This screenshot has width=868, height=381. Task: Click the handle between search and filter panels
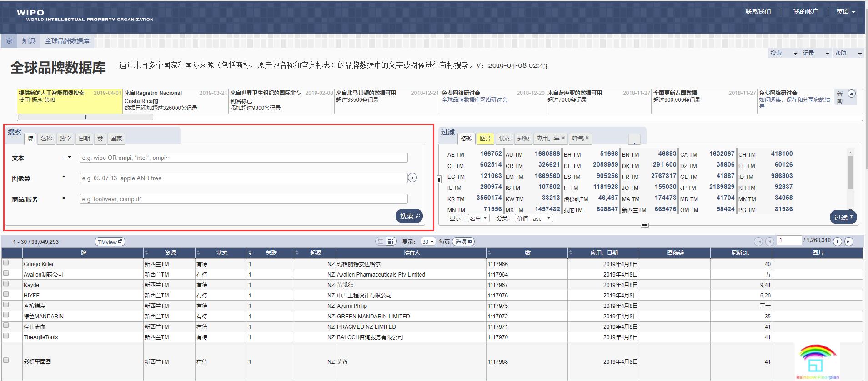pos(439,179)
